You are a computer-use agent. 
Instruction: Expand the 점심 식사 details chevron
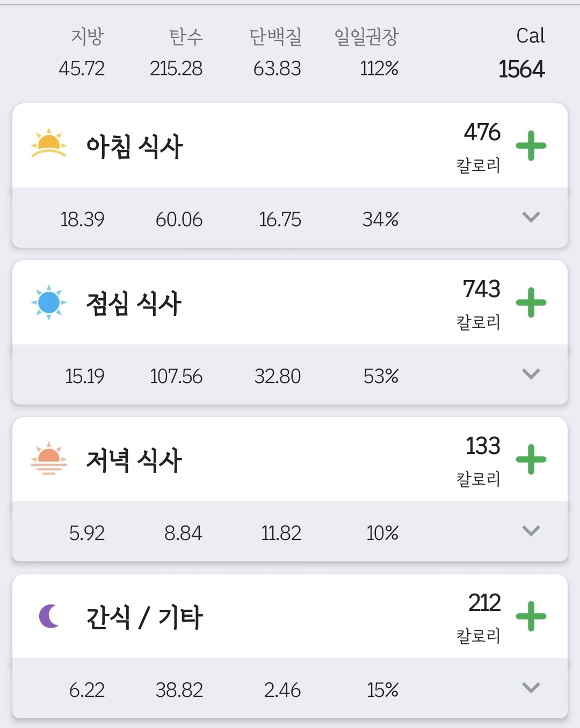coord(531,374)
